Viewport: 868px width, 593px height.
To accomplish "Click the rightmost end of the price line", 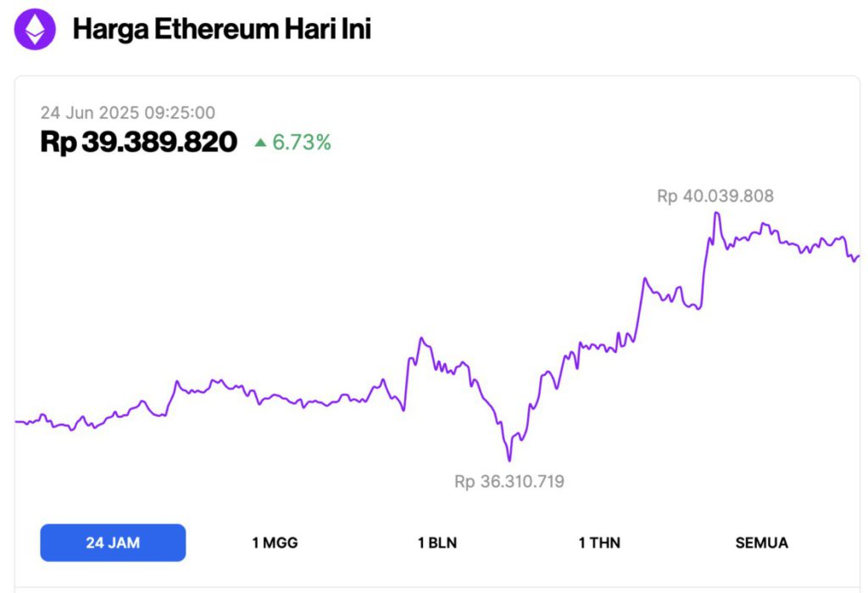I will tap(858, 255).
